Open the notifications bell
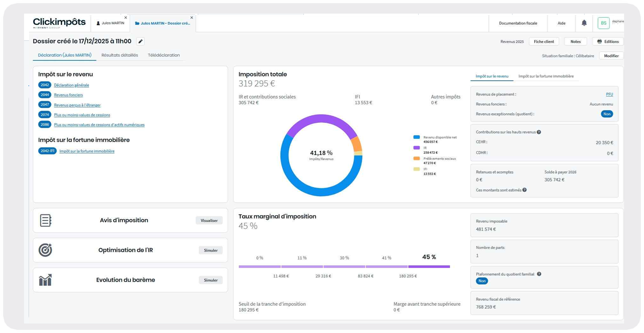This screenshot has width=644, height=333. [584, 23]
